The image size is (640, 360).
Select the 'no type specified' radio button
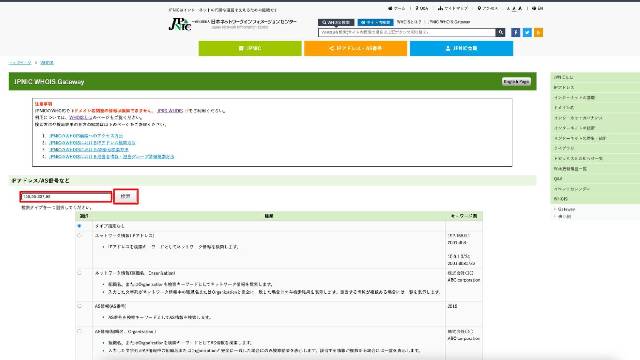tap(79, 226)
